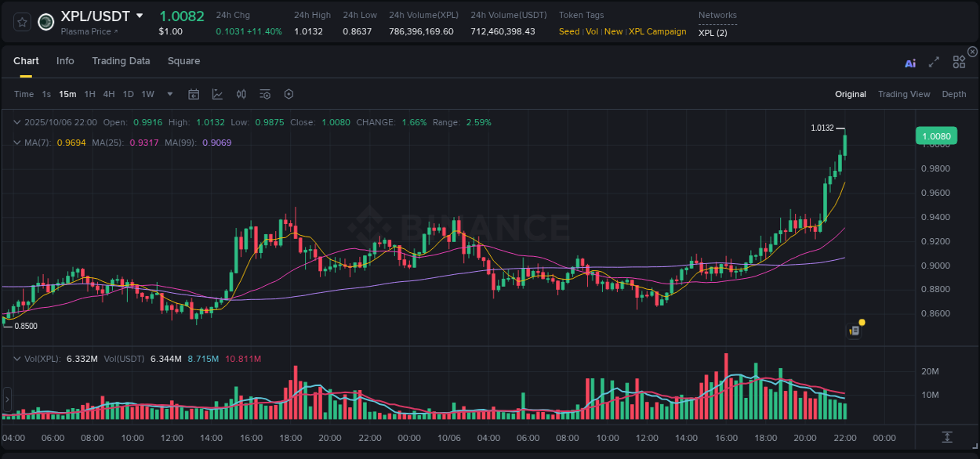Open the XPL/USDT pair selector dropdown
The height and width of the screenshot is (459, 980).
click(140, 15)
